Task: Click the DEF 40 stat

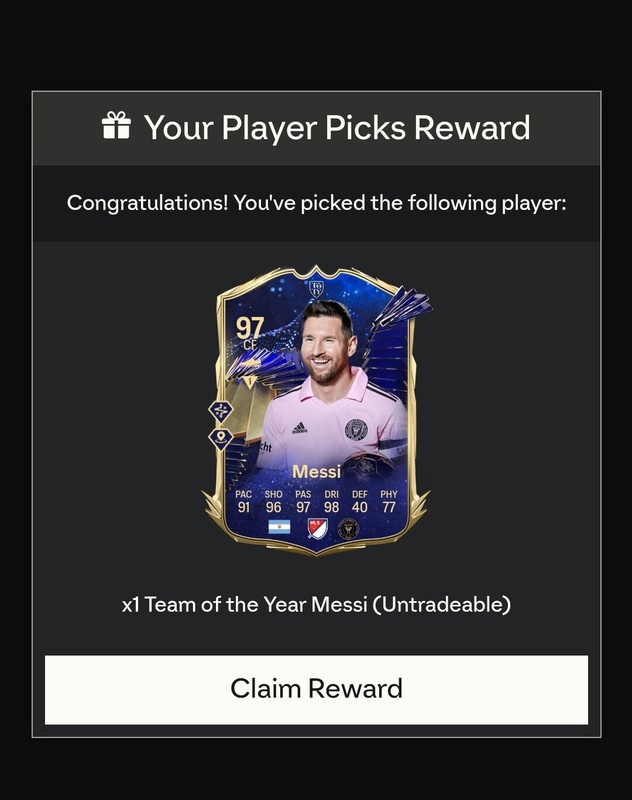Action: coord(360,502)
